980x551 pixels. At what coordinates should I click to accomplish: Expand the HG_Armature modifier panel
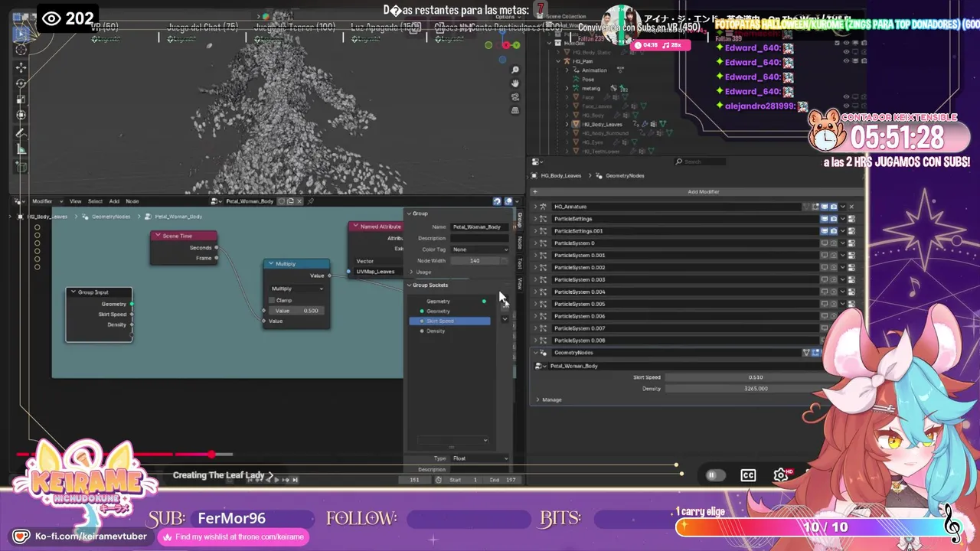536,207
